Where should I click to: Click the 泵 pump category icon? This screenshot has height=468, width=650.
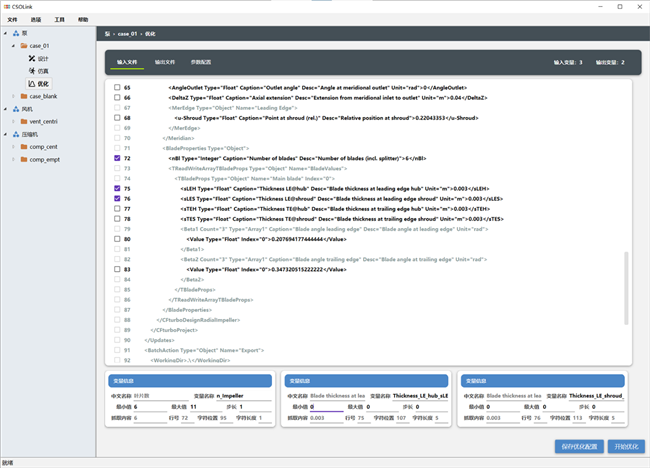(x=14, y=34)
